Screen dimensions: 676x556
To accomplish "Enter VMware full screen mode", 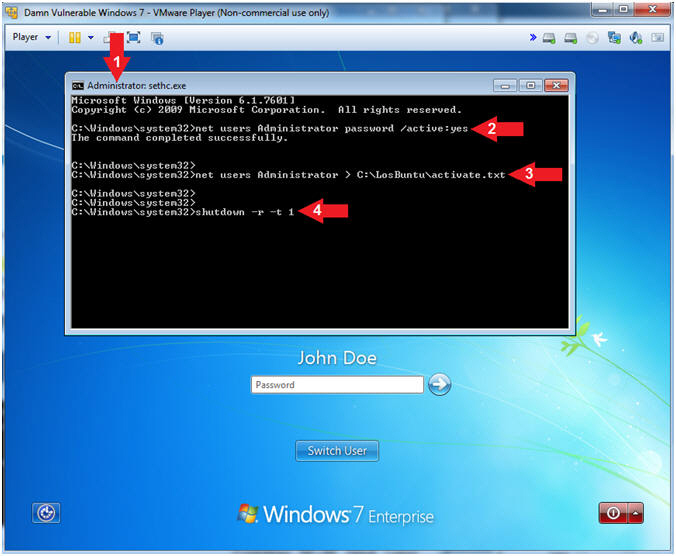I will [x=134, y=37].
